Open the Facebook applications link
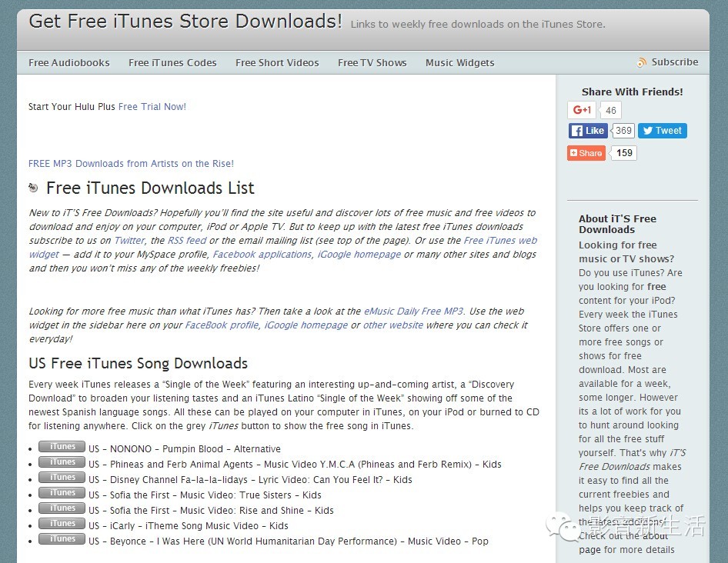 (x=262, y=255)
